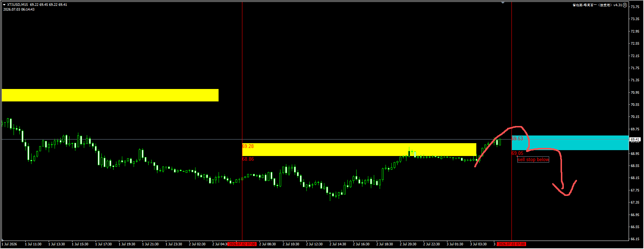This screenshot has height=249, width=644.
Task: Click the 72.15 value on the price scale
Action: click(x=635, y=56)
